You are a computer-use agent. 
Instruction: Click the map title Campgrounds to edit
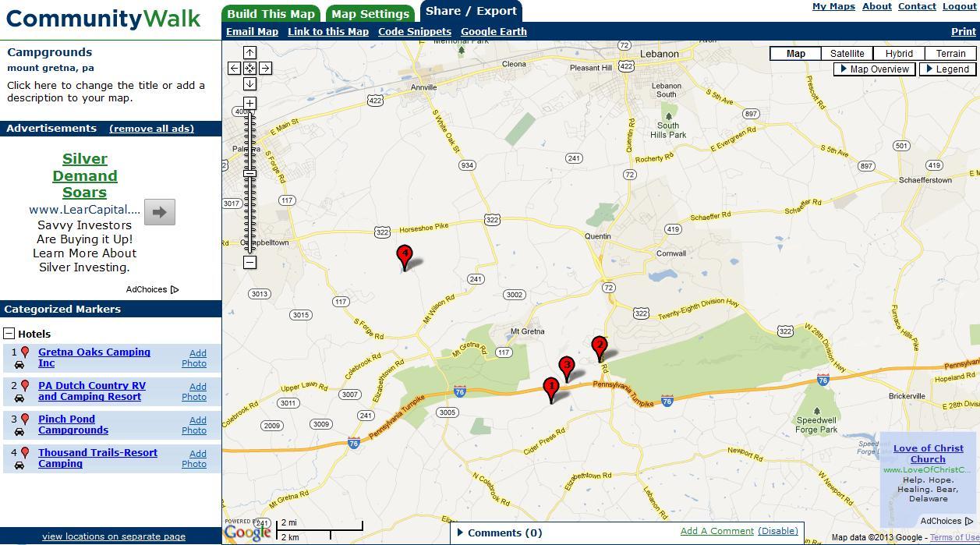coord(50,52)
